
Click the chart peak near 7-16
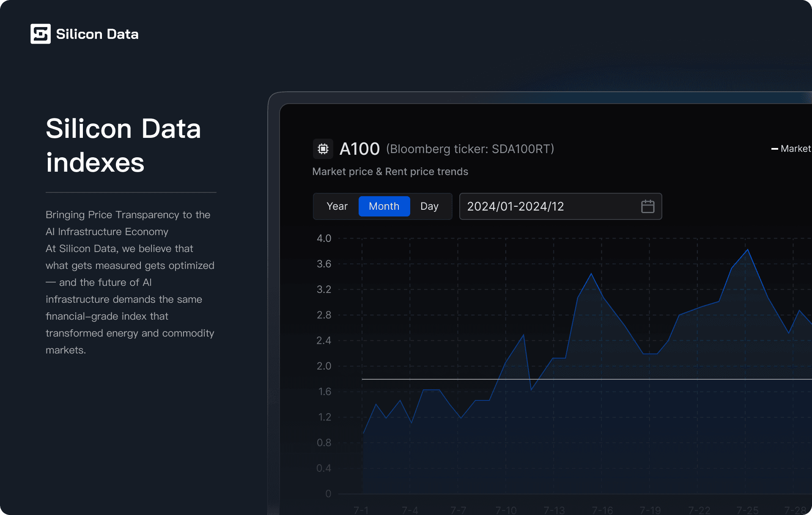tap(591, 275)
